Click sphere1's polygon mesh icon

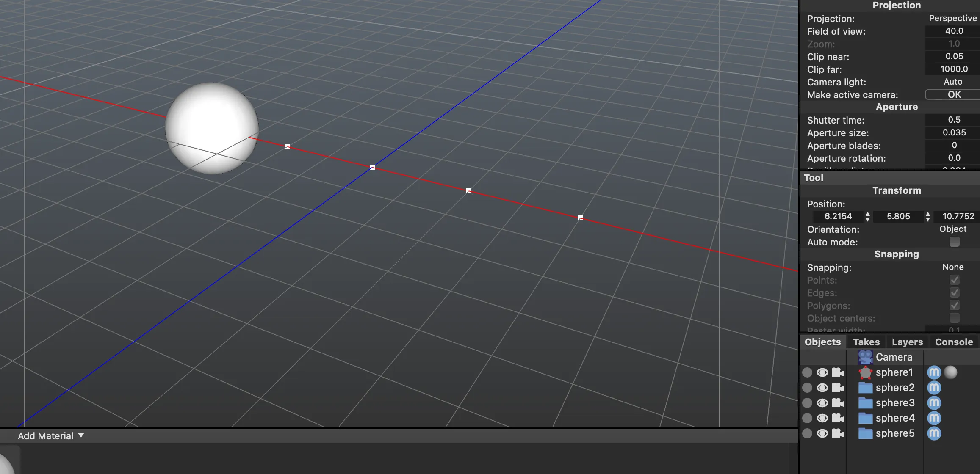click(x=865, y=372)
